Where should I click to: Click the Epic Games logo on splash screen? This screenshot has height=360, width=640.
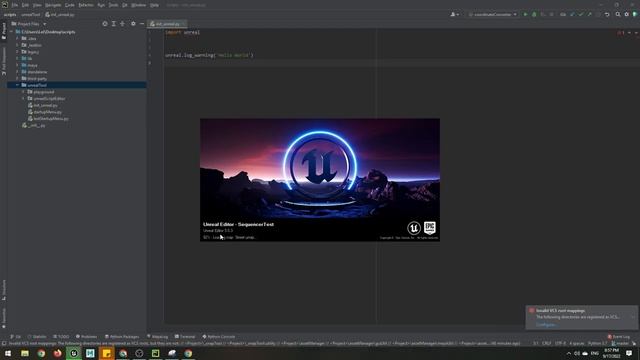pyautogui.click(x=430, y=227)
